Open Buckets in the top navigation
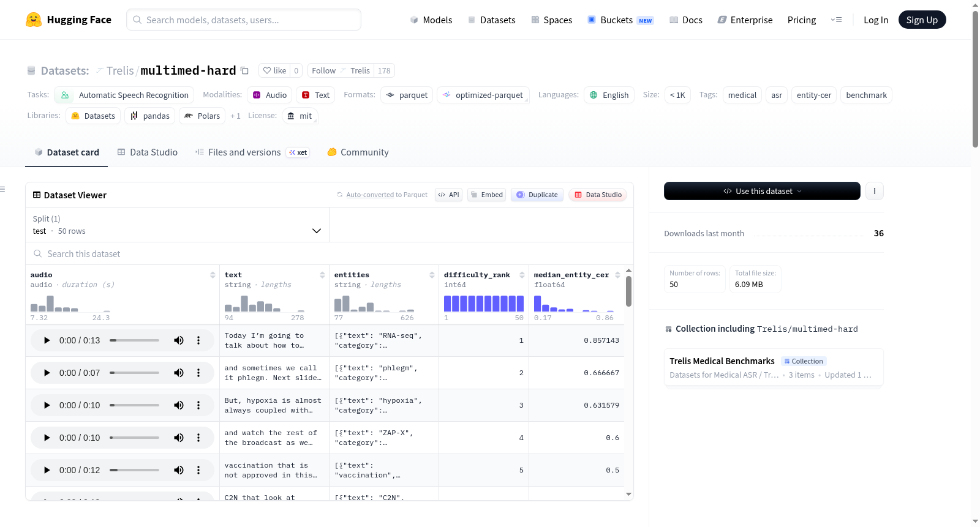Screen dimensions: 980x527 coord(620,20)
